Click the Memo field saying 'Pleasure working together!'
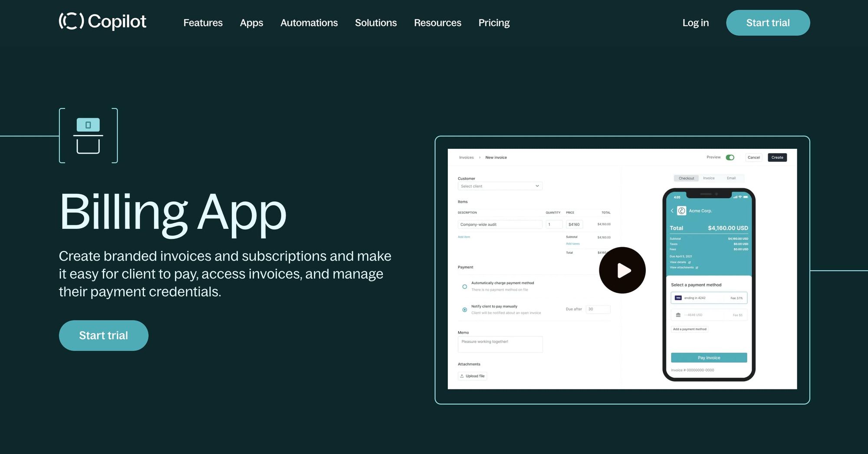This screenshot has width=868, height=454. pyautogui.click(x=500, y=344)
